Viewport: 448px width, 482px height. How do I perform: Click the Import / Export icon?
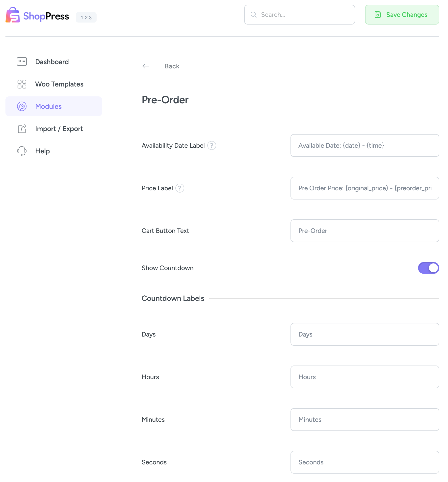click(22, 129)
